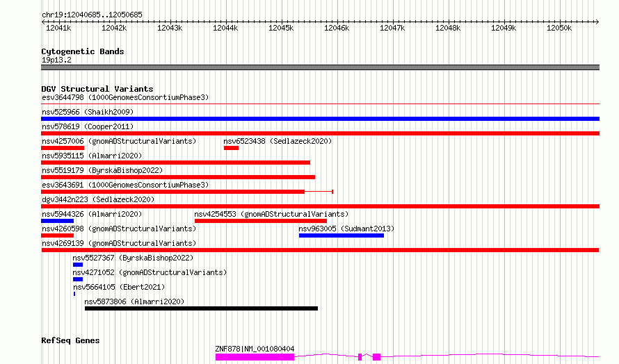Click the blue nsv963005 variant bar
The width and height of the screenshot is (619, 364).
(341, 235)
